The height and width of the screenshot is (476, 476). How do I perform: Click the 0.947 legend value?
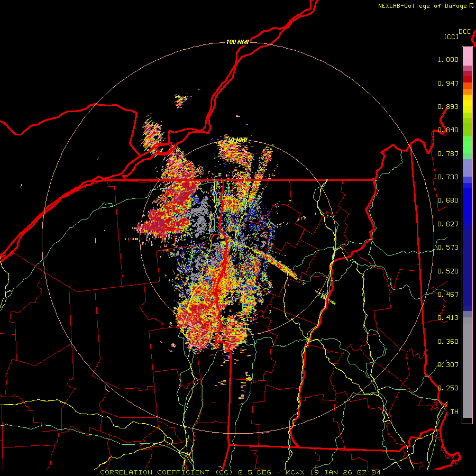448,83
